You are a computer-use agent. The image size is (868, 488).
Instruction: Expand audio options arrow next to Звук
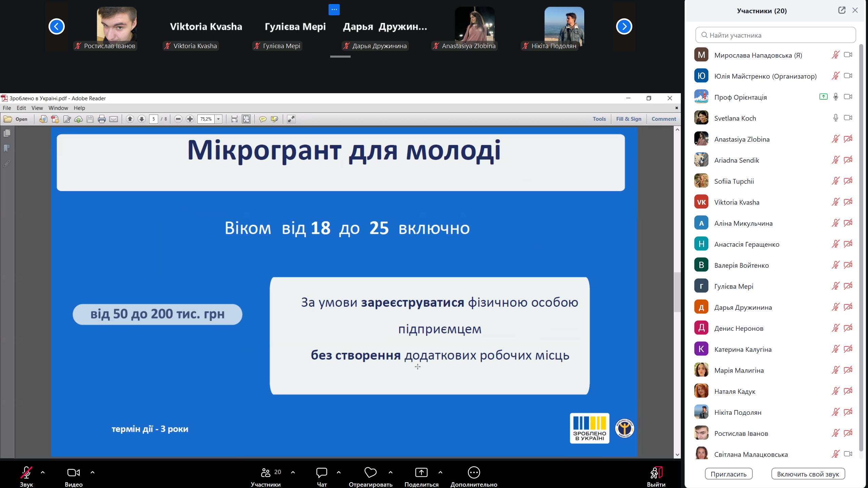(x=43, y=472)
